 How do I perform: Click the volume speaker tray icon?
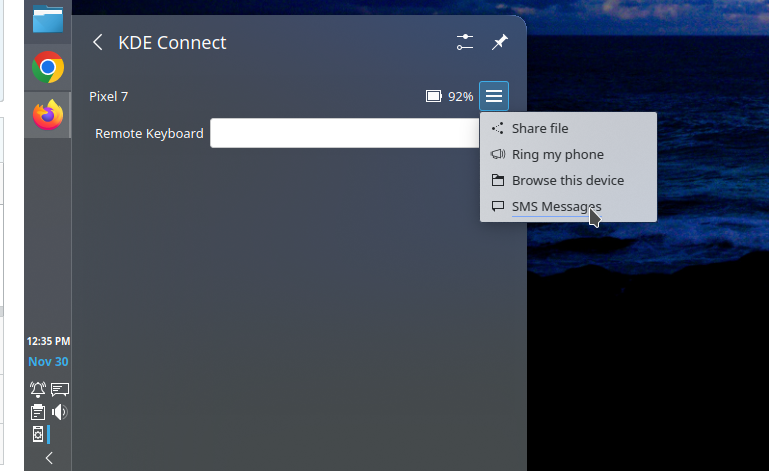coord(60,412)
